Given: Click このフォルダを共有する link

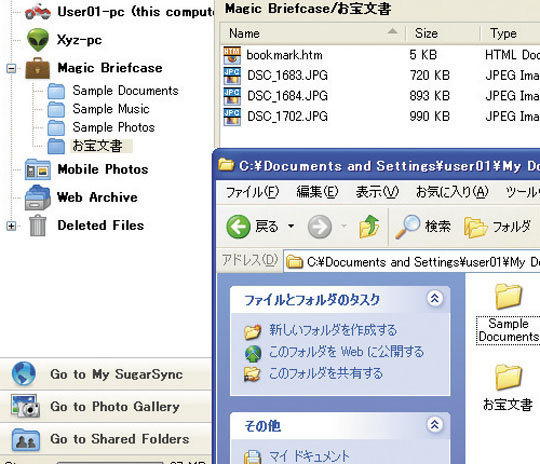Looking at the screenshot, I should [x=325, y=373].
